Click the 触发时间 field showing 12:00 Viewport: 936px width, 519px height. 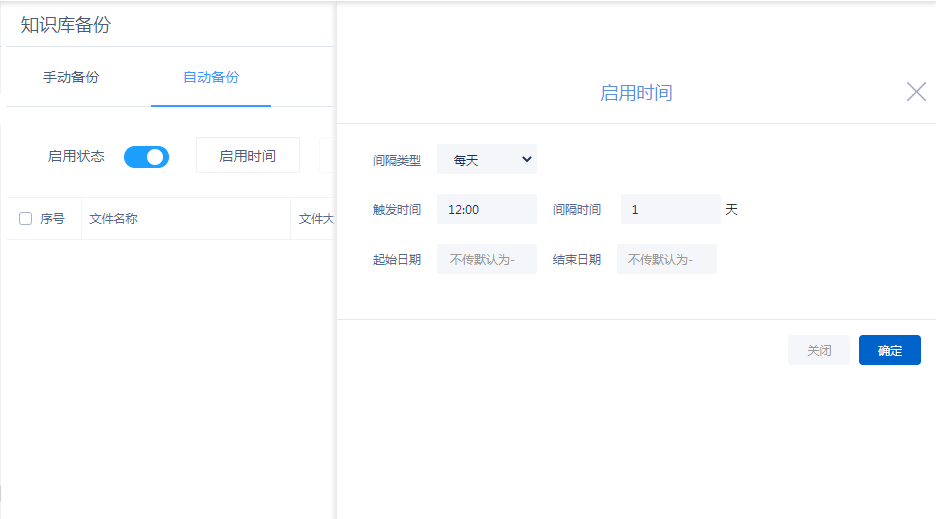487,210
